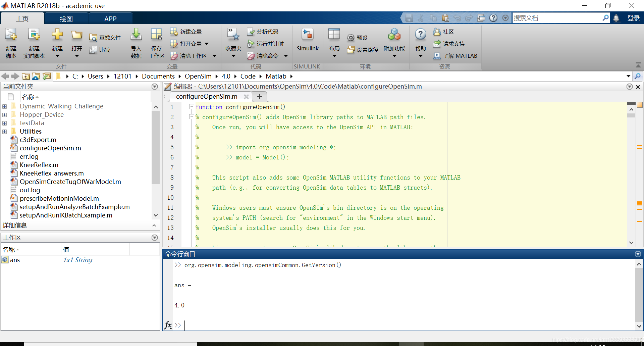Click Import Data (导入数据) icon

(136, 35)
